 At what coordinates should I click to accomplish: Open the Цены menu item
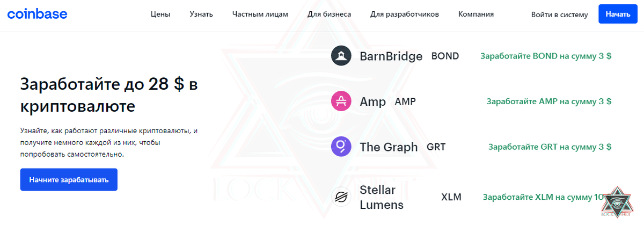160,14
